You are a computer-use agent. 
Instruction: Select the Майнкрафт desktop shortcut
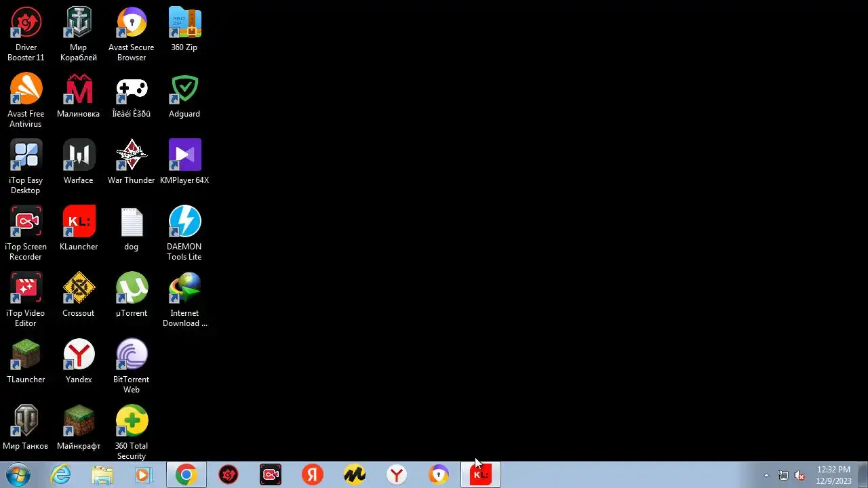(79, 428)
